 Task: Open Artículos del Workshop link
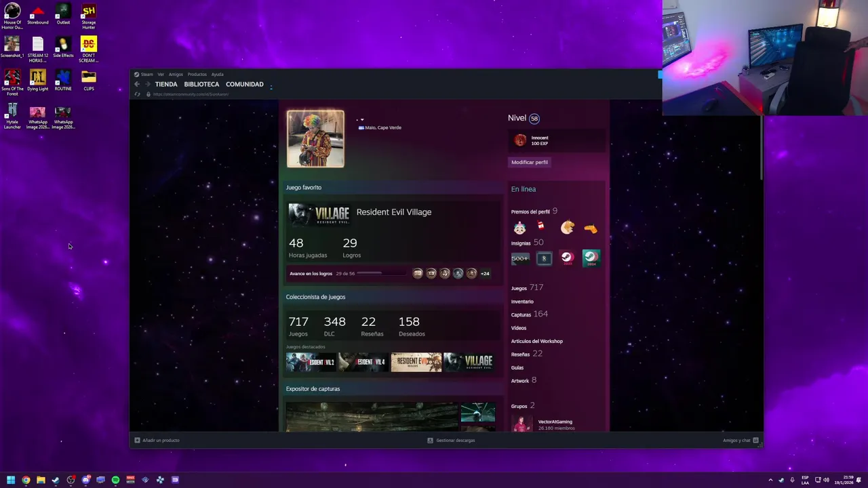[537, 341]
